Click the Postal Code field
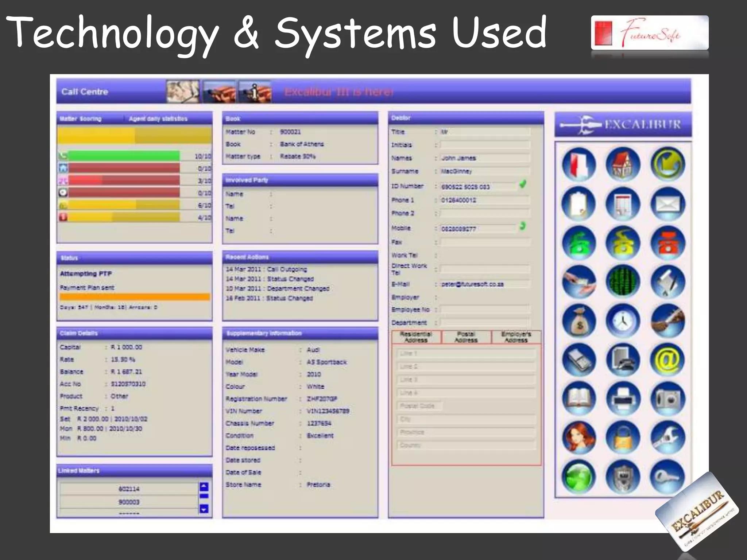747x560 pixels. point(419,406)
